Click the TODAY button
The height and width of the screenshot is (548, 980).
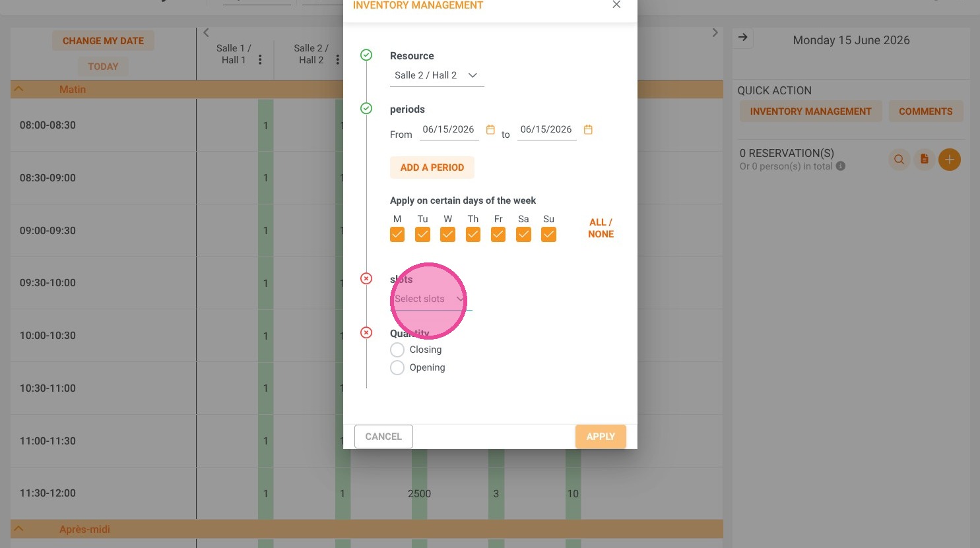click(x=103, y=67)
